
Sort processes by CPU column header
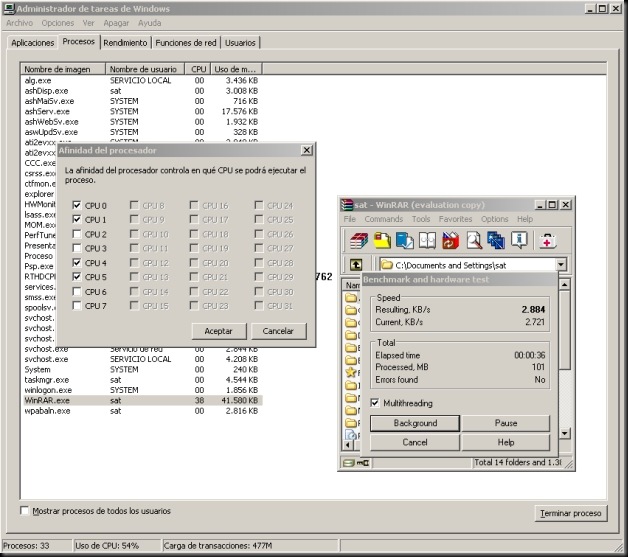click(198, 69)
